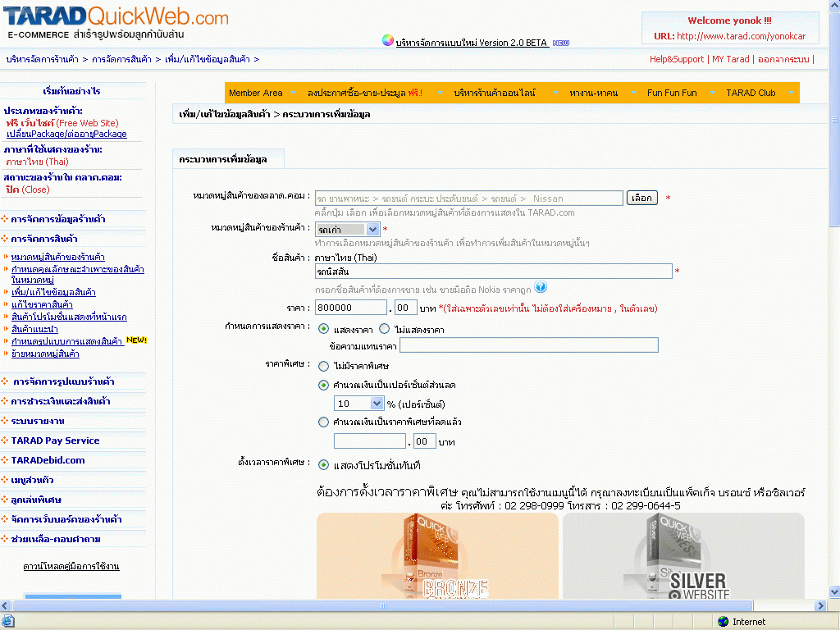Click the TARAD QuickWeb.com logo
The height and width of the screenshot is (630, 840).
point(116,18)
